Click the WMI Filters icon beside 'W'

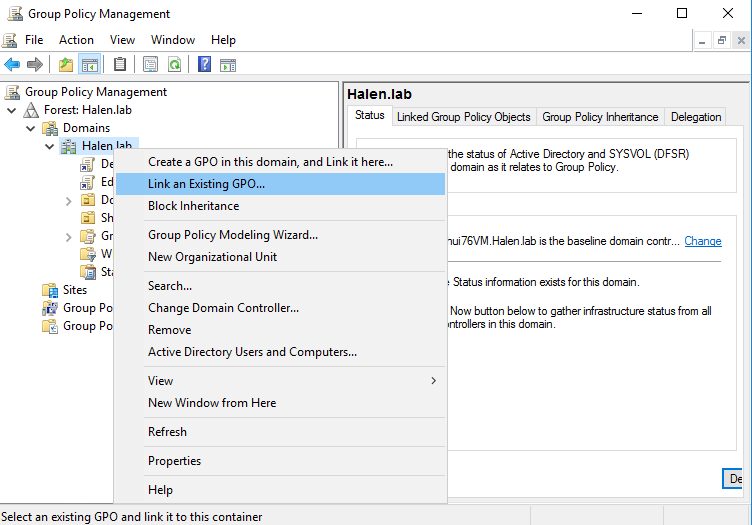click(x=88, y=254)
